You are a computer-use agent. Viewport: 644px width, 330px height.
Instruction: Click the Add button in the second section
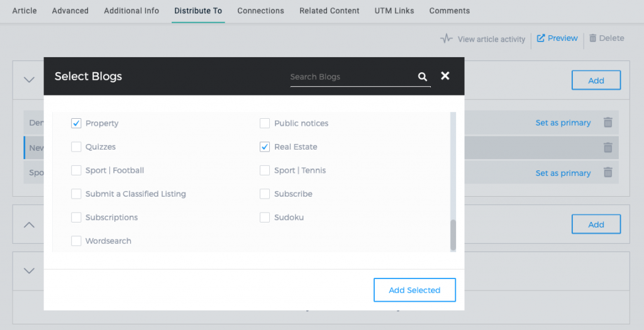tap(596, 224)
